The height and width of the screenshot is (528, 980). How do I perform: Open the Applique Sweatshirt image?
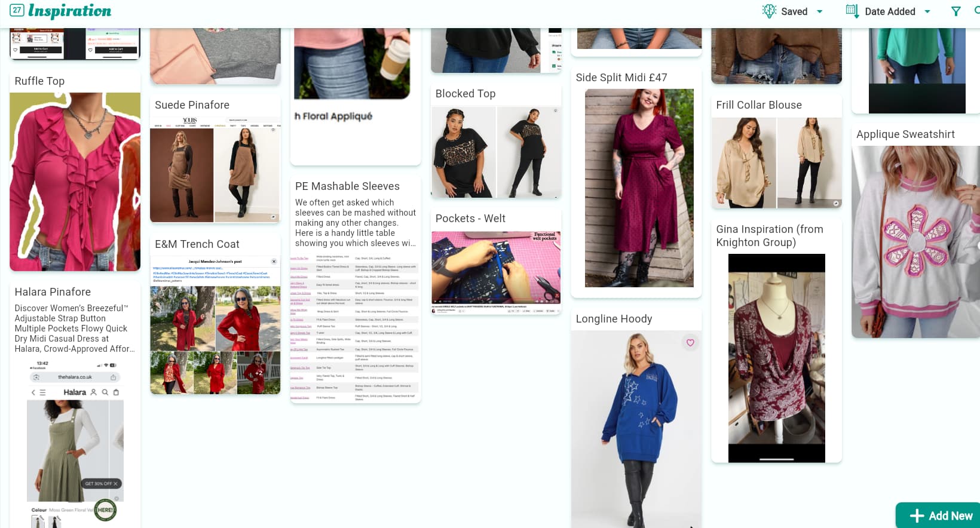point(915,242)
